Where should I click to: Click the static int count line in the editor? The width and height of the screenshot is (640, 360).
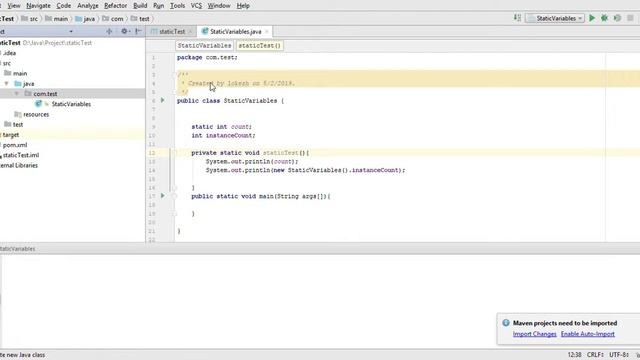click(222, 127)
